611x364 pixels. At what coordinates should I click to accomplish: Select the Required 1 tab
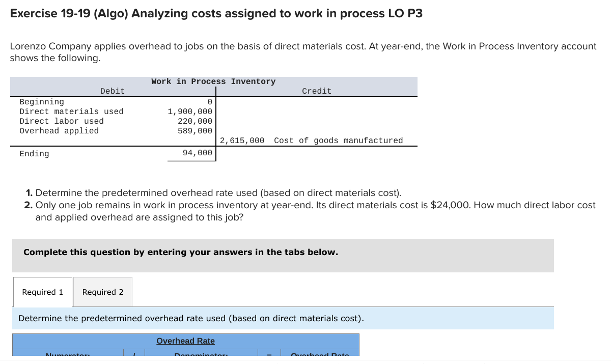click(x=42, y=292)
